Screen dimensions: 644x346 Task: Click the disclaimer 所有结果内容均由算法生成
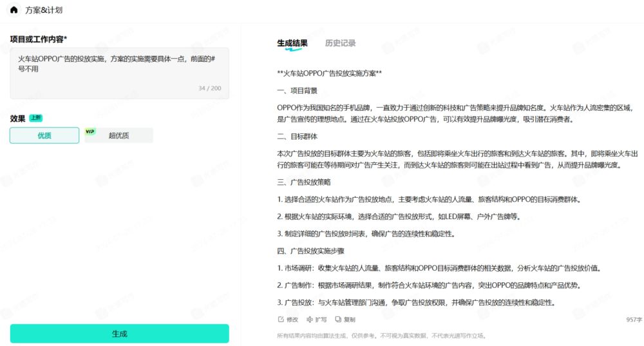pos(383,336)
